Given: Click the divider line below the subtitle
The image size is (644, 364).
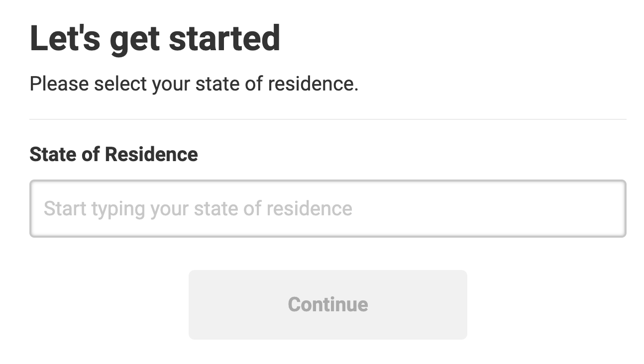Looking at the screenshot, I should click(328, 118).
